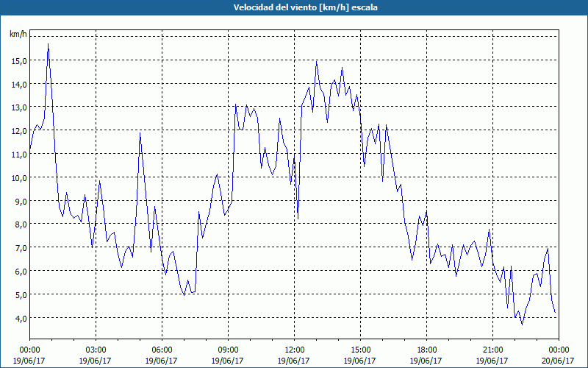This screenshot has height=368, width=588.
Task: Click the 12,0 y-axis value
Action: coord(19,131)
